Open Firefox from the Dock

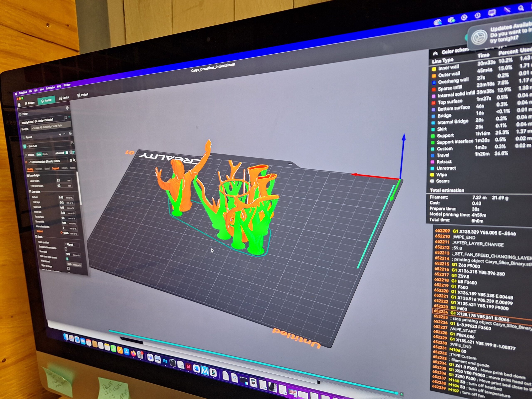pyautogui.click(x=133, y=353)
